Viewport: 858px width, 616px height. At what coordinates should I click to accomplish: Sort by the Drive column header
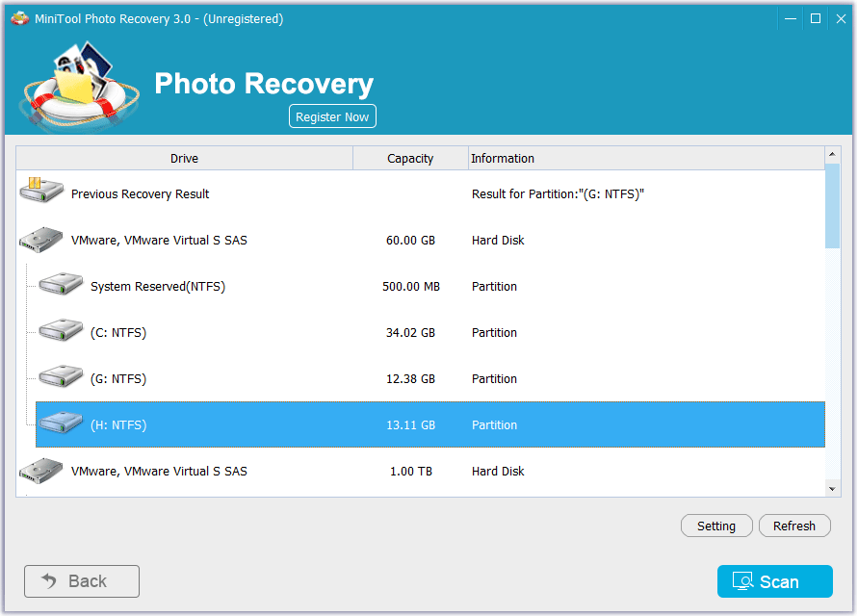click(x=184, y=158)
